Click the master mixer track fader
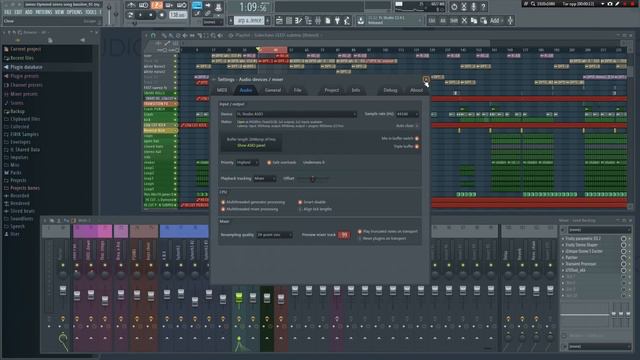 [63, 290]
